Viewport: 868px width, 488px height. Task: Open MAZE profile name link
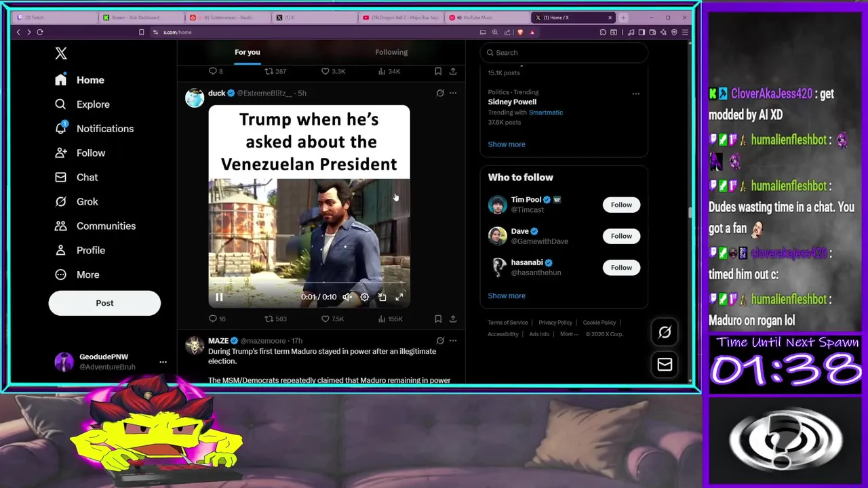coord(218,341)
